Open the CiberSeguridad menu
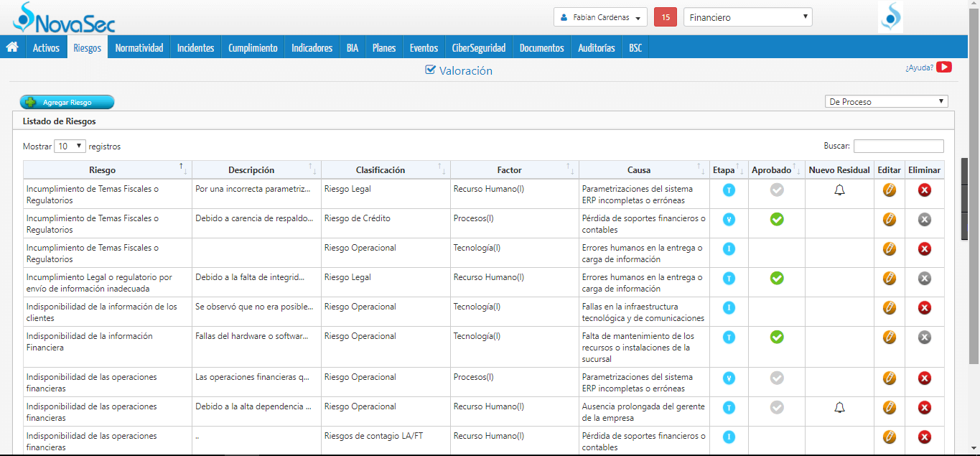 [x=479, y=47]
